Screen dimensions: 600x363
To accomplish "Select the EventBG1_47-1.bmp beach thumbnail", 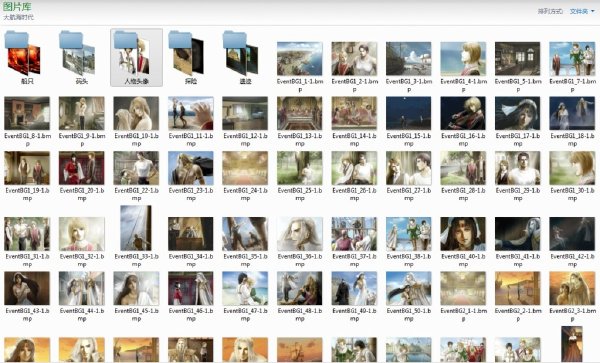I will pyautogui.click(x=245, y=288).
